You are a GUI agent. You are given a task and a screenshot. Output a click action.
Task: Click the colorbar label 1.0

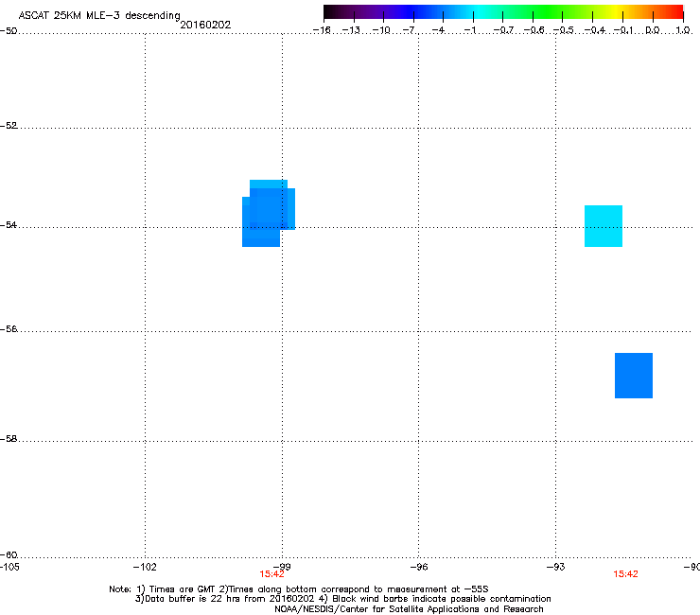(683, 30)
